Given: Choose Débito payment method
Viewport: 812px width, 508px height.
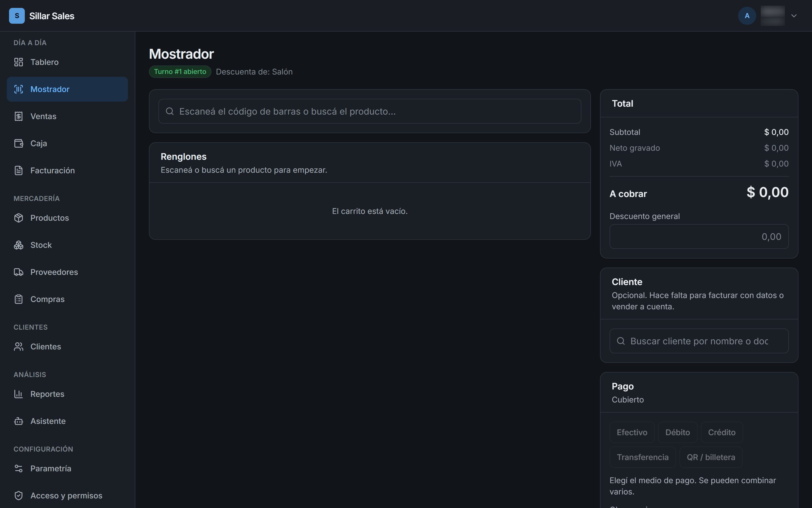Looking at the screenshot, I should pyautogui.click(x=678, y=432).
